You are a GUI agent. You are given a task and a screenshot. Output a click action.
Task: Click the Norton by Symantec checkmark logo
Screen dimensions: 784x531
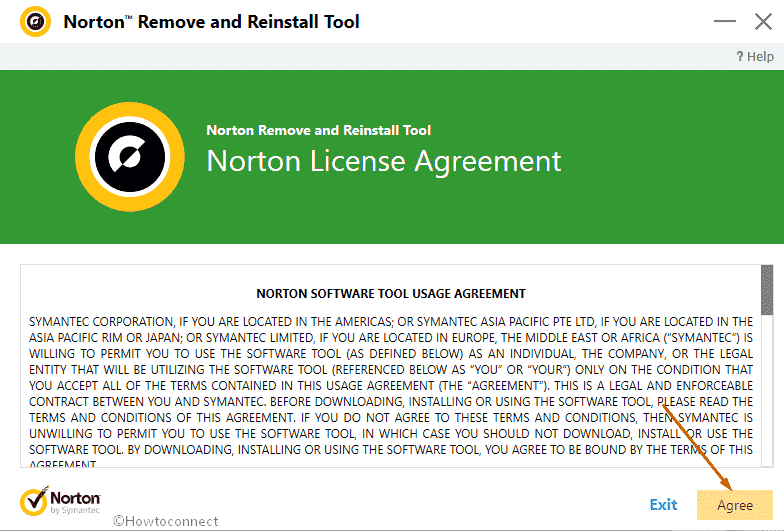[60, 501]
